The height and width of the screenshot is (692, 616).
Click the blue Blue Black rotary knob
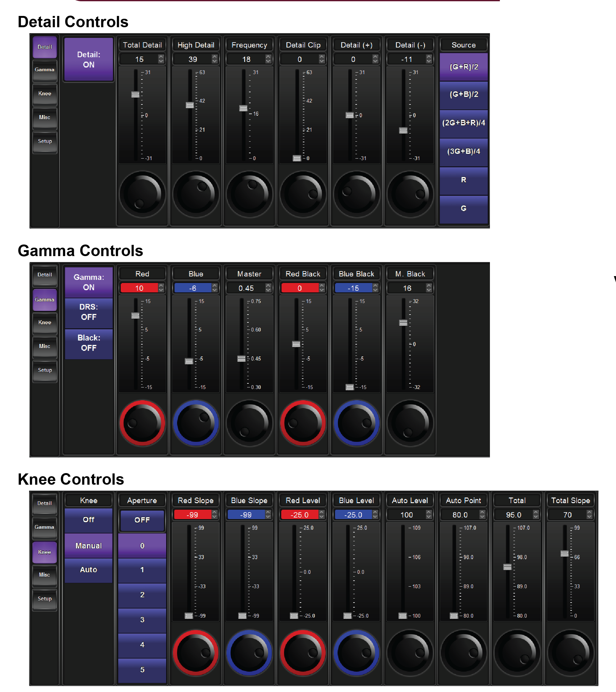point(356,423)
